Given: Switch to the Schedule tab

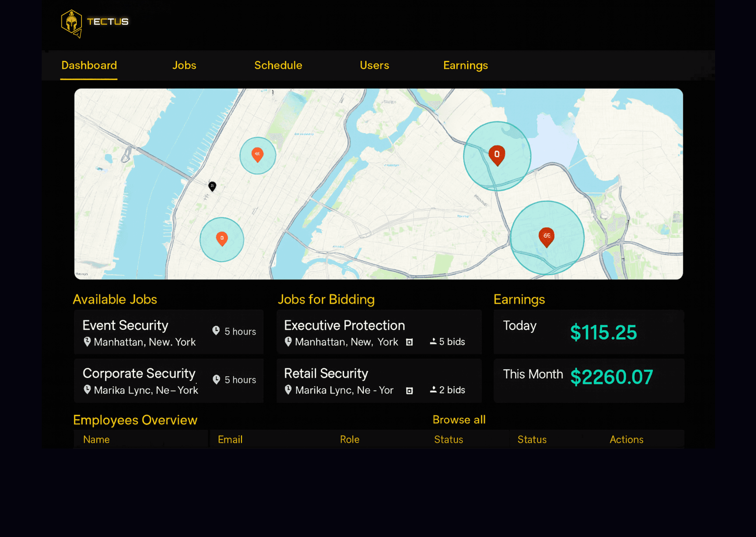Looking at the screenshot, I should (x=278, y=65).
